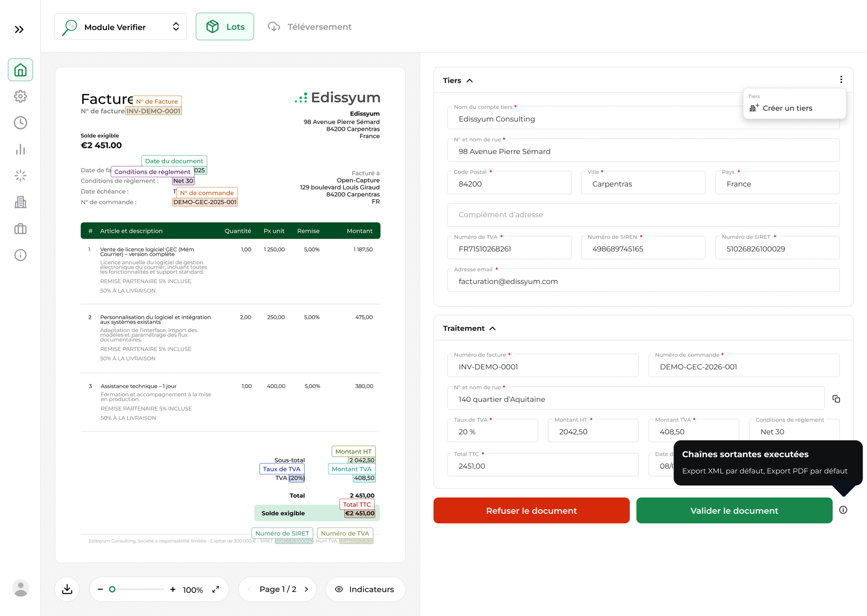Select Créer un tiers from the menu

[x=788, y=108]
